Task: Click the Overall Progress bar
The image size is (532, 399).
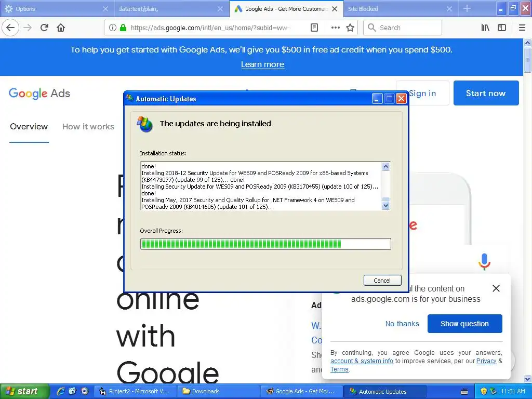Action: [x=265, y=244]
